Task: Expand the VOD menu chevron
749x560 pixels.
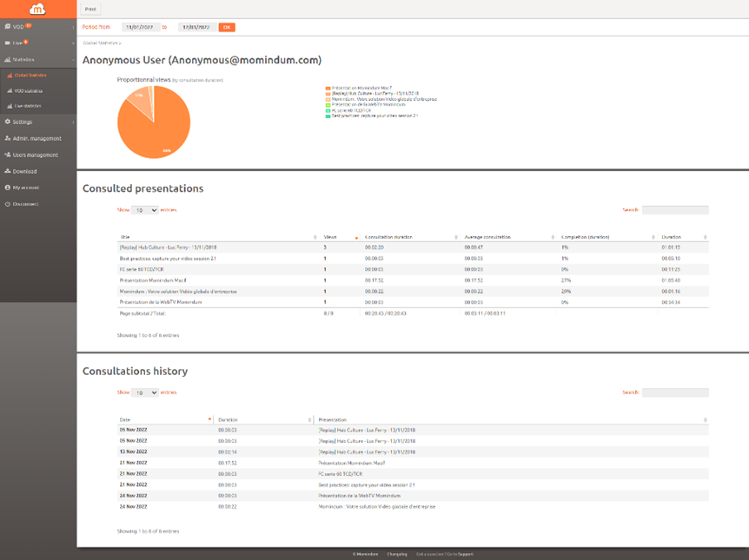Action: click(73, 27)
